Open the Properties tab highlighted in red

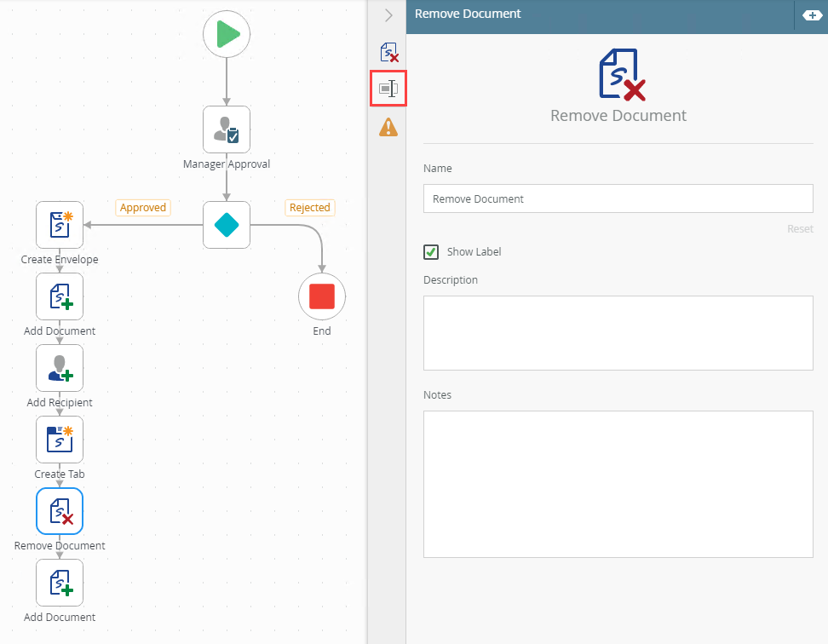pyautogui.click(x=388, y=89)
